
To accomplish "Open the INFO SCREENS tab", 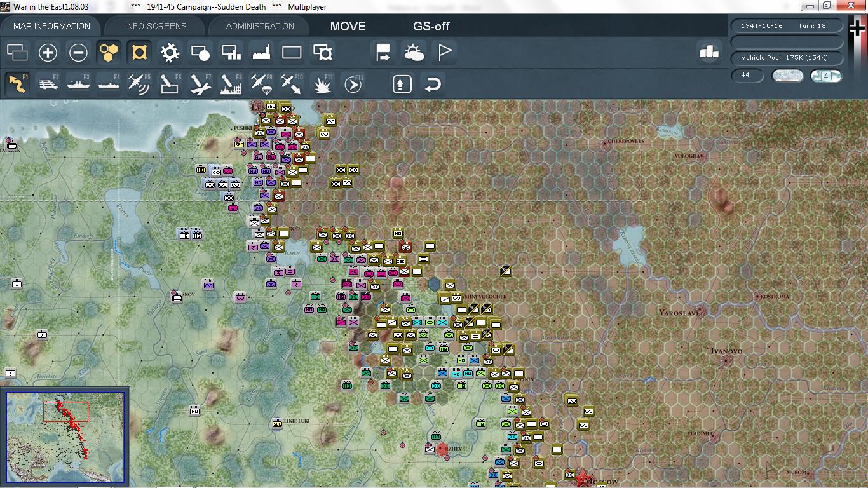I will click(156, 26).
